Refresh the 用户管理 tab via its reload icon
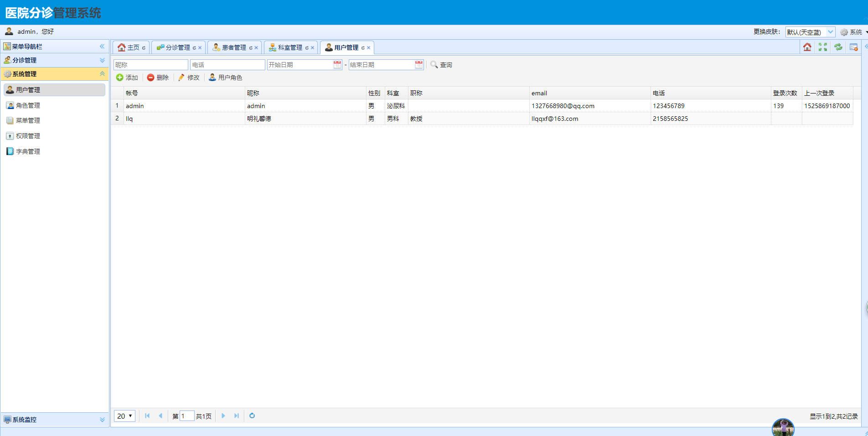Image resolution: width=868 pixels, height=436 pixels. [x=363, y=48]
